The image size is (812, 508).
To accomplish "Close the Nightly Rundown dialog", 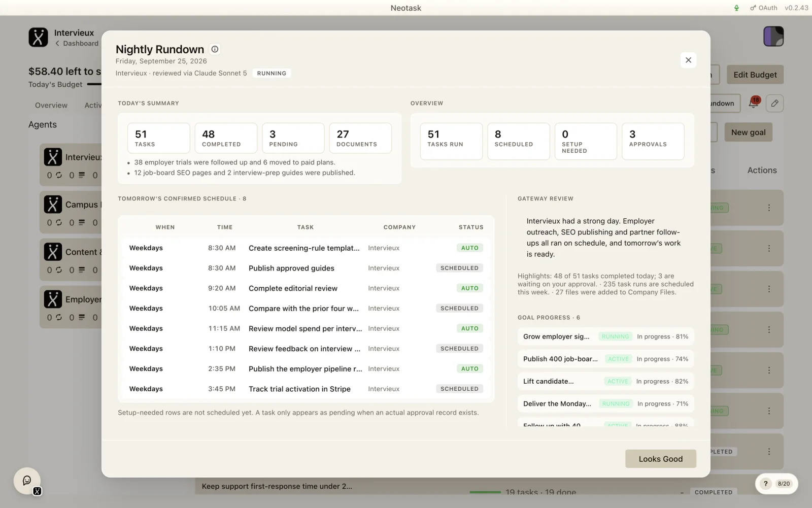I will 688,60.
